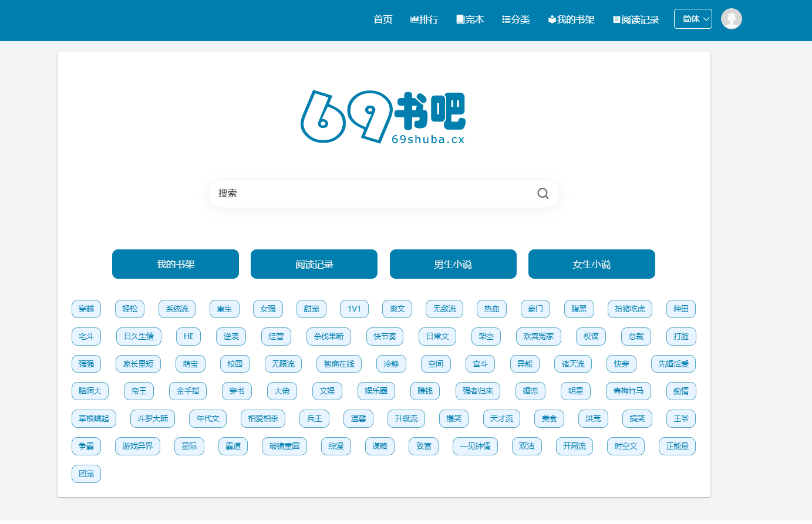Open the 天才流 tag
The image size is (812, 524).
(501, 418)
